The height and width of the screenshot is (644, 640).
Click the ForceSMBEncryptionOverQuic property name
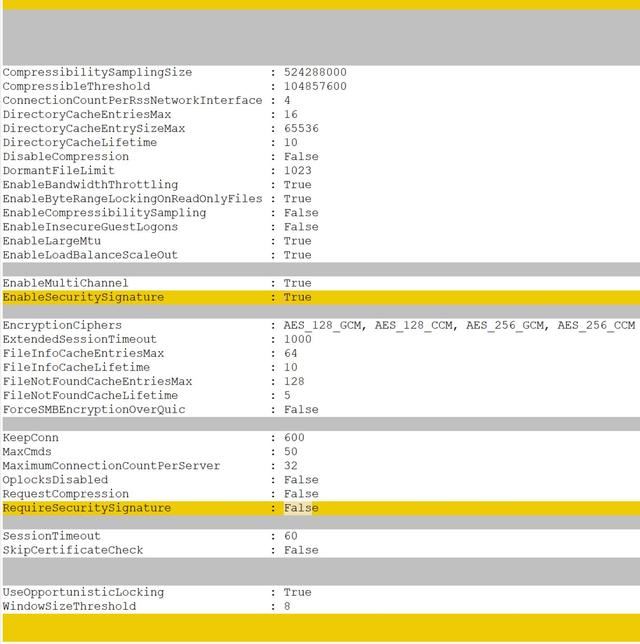click(x=94, y=410)
